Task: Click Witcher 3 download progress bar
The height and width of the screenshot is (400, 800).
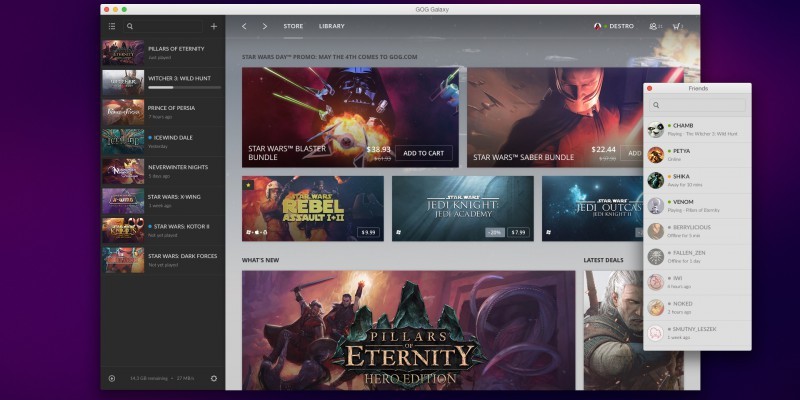Action: 184,88
